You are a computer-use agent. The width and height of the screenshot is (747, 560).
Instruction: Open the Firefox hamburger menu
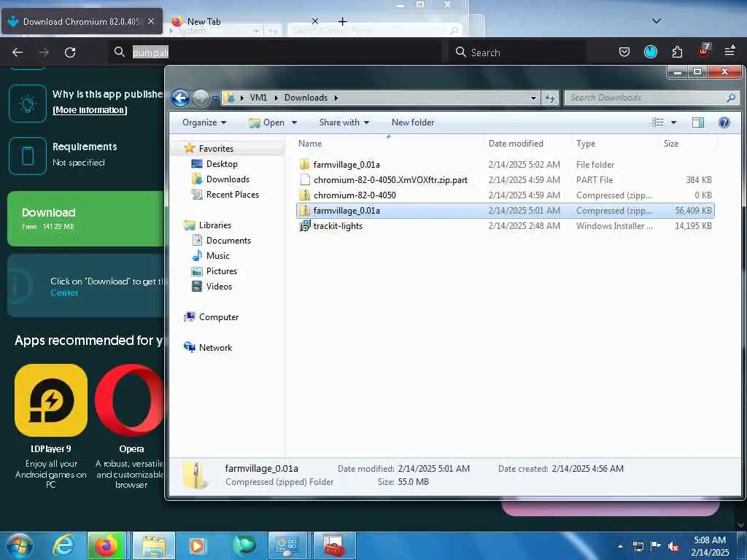click(729, 52)
